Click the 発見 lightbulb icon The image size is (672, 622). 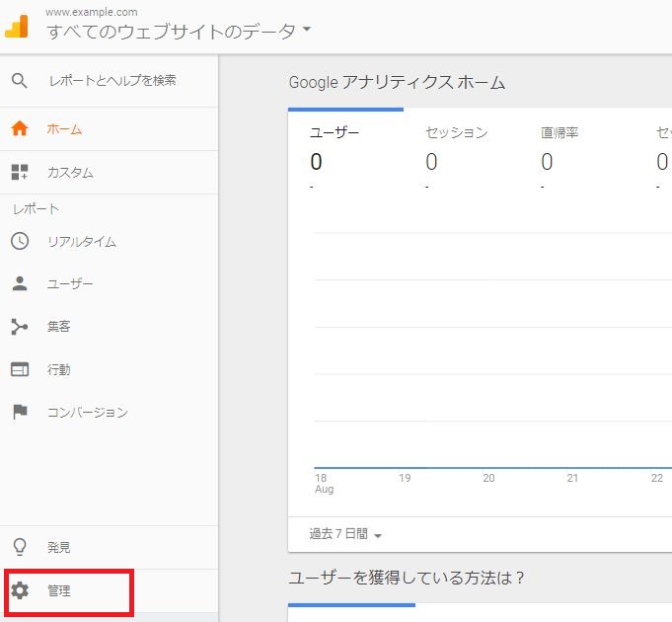(20, 547)
